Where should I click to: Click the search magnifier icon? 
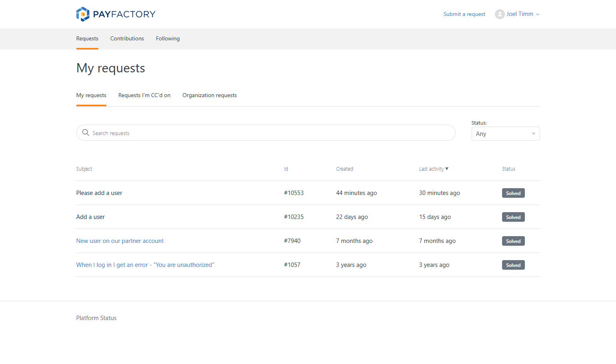click(86, 133)
